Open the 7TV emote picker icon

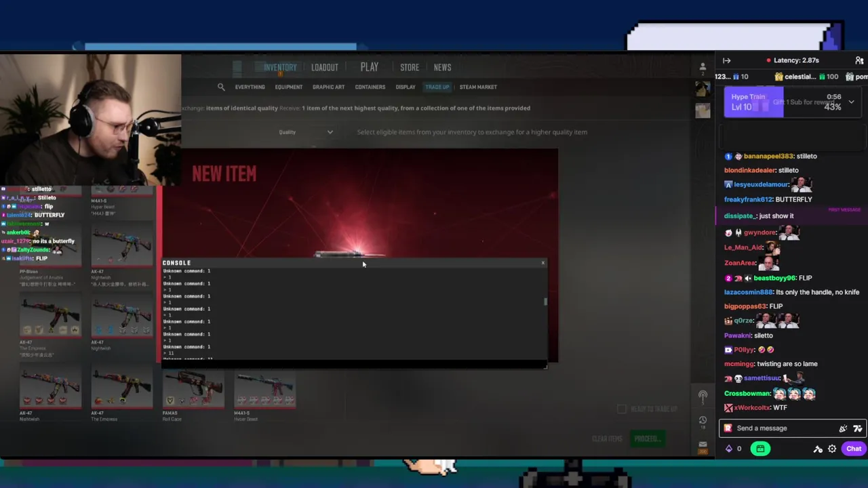point(857,428)
